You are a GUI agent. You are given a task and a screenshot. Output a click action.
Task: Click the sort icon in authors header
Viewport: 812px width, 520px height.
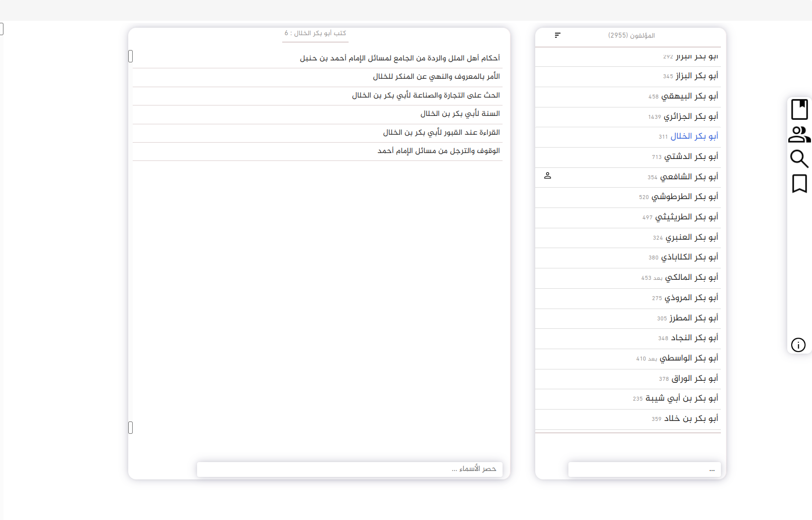coord(558,35)
